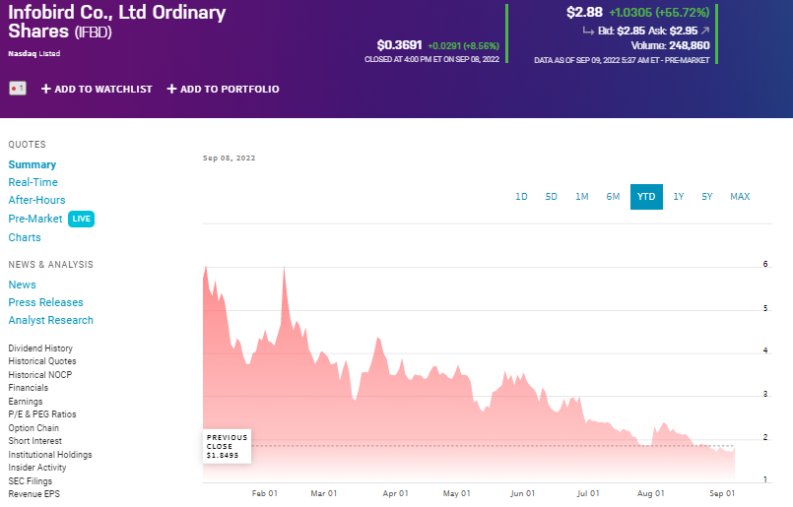The image size is (793, 507).
Task: Click the Previous Close $1.8495 label
Action: [227, 446]
